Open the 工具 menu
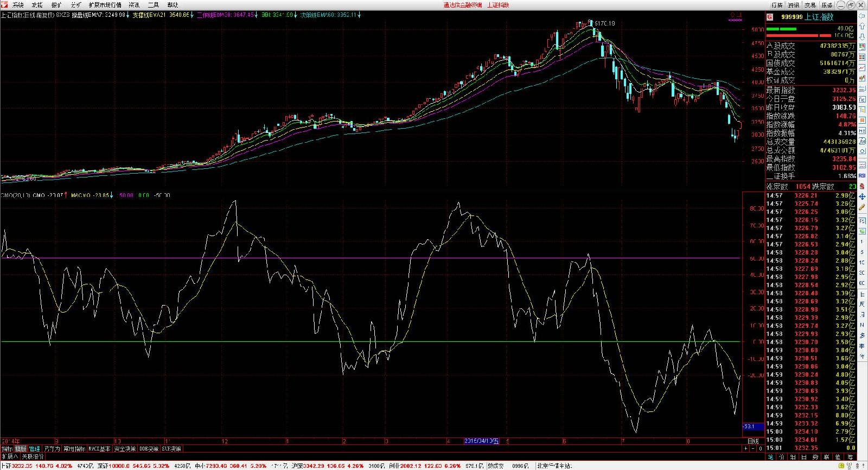Viewport: 868px width, 470px height. 154,5
